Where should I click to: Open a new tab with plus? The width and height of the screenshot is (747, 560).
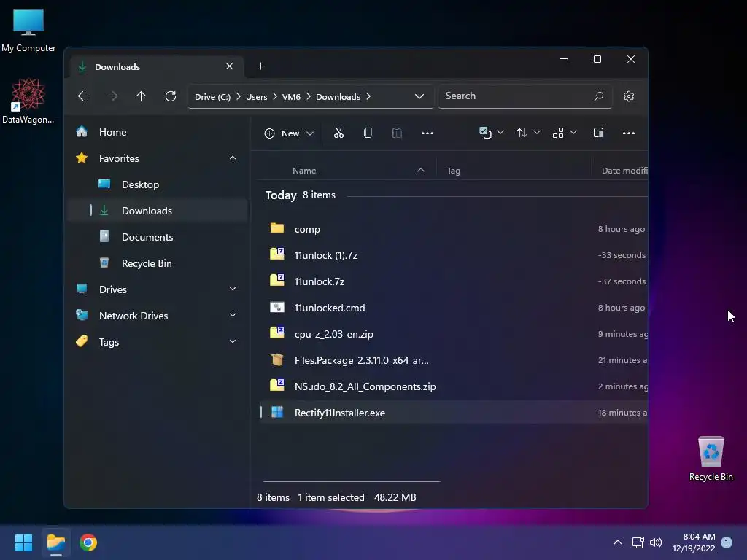[x=260, y=66]
